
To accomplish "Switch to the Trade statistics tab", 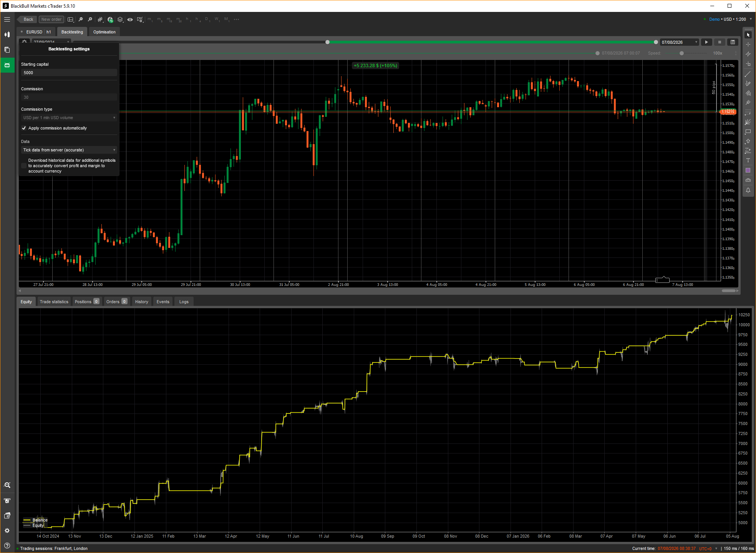I will 54,302.
